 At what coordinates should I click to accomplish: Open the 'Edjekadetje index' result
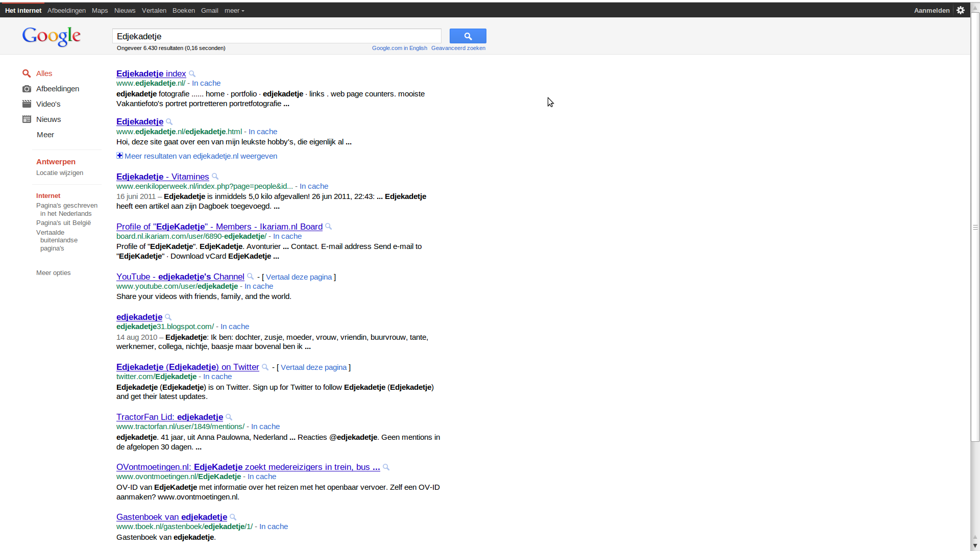[x=151, y=73]
